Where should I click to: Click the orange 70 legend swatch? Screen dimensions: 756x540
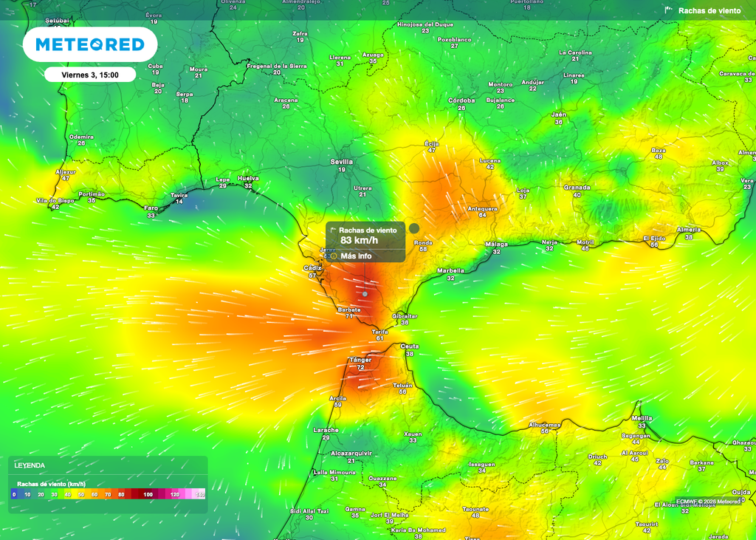pyautogui.click(x=108, y=494)
